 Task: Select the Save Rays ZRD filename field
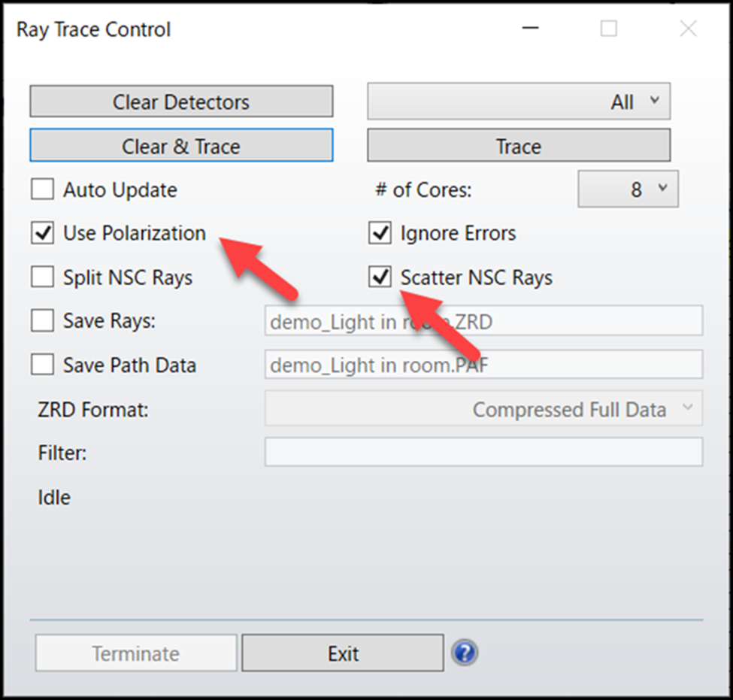[x=483, y=321]
